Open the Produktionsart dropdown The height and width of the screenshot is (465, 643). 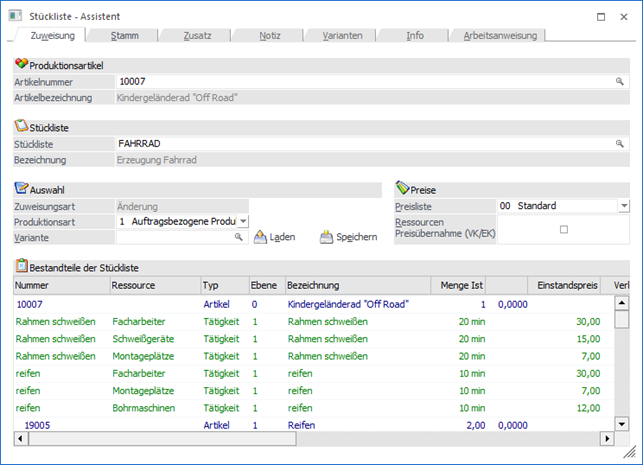tap(243, 221)
